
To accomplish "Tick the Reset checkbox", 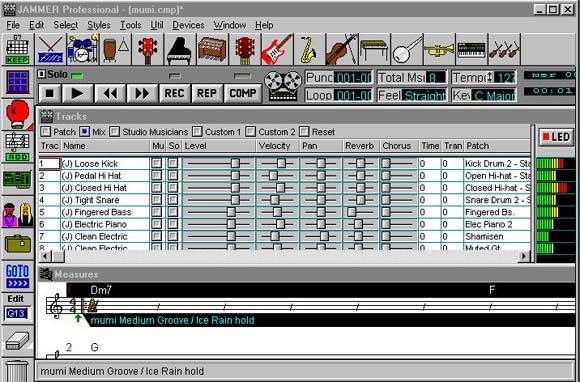I will coord(304,132).
